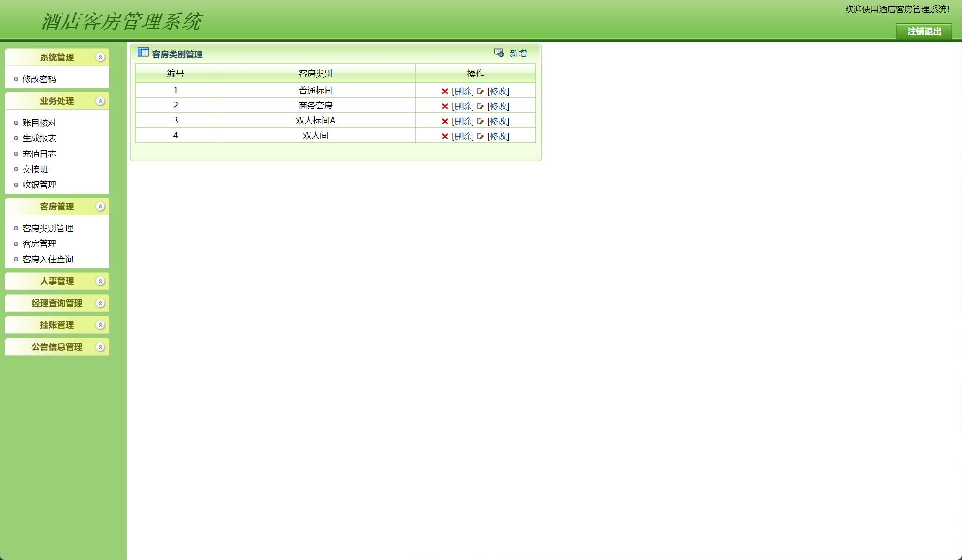Select 修改密码 in the sidebar
This screenshot has width=962, height=560.
click(39, 79)
